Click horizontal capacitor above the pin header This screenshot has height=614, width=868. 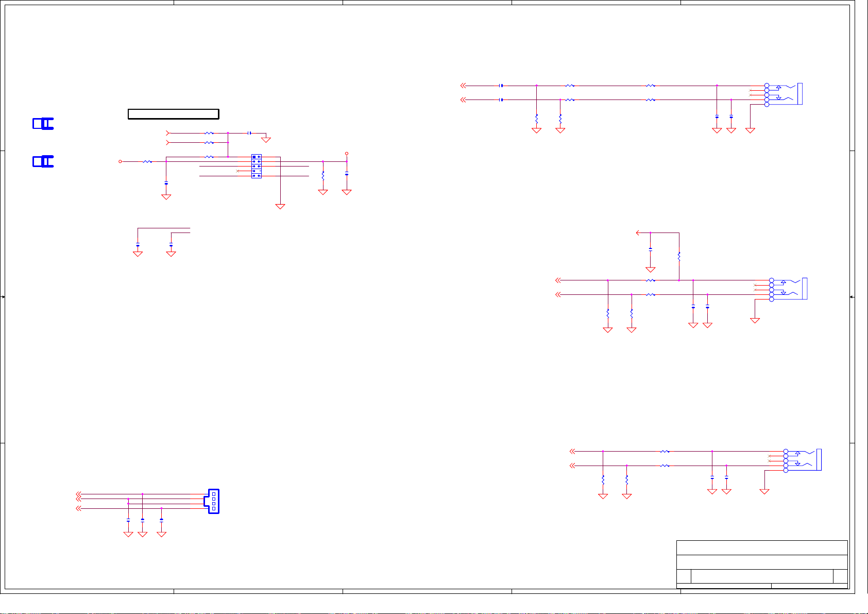point(249,133)
